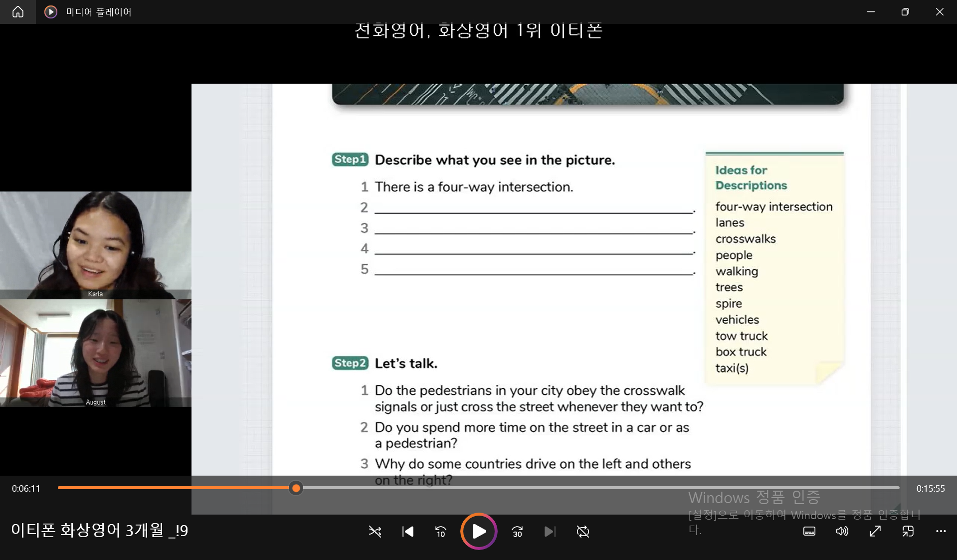This screenshot has height=560, width=957.
Task: Skip back 10 seconds
Action: click(440, 532)
